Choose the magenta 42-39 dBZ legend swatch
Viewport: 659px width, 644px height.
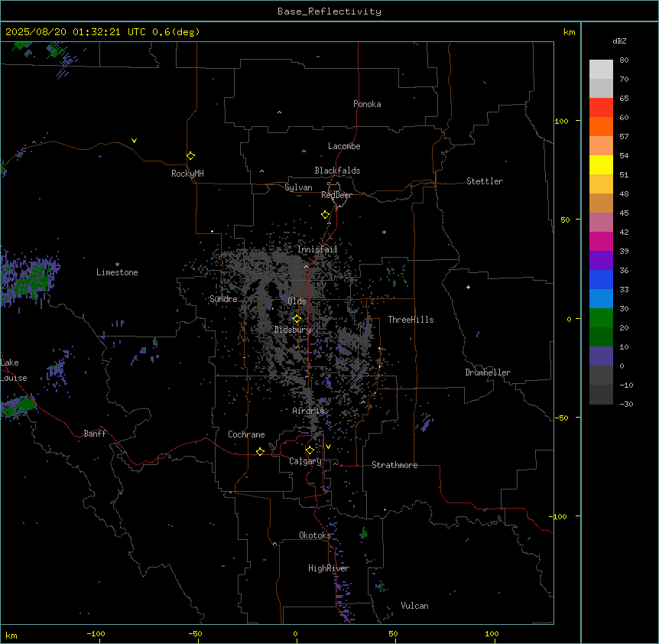coord(601,241)
